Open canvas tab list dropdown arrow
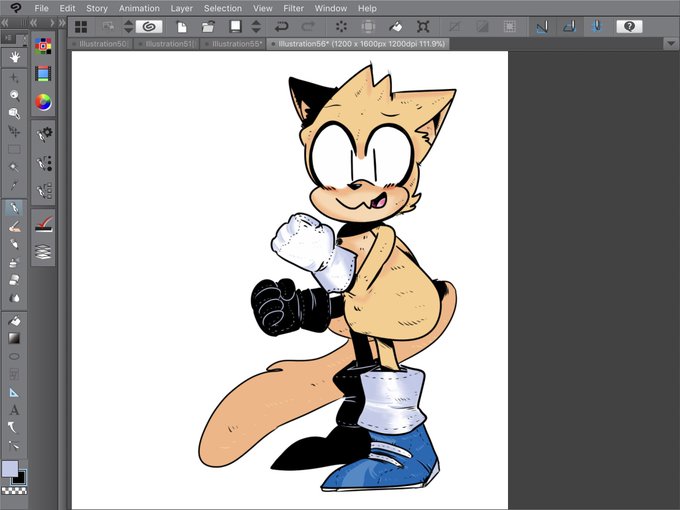This screenshot has height=510, width=680. [x=671, y=44]
